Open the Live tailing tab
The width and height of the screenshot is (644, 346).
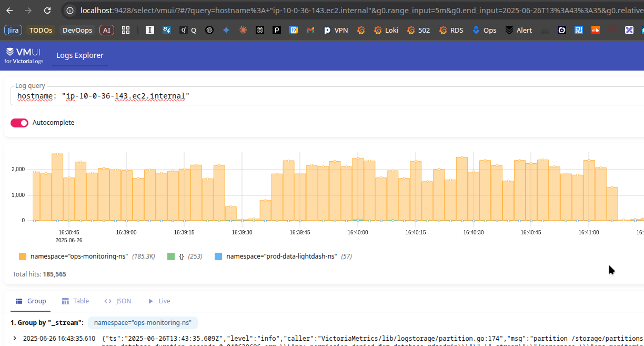[159, 301]
